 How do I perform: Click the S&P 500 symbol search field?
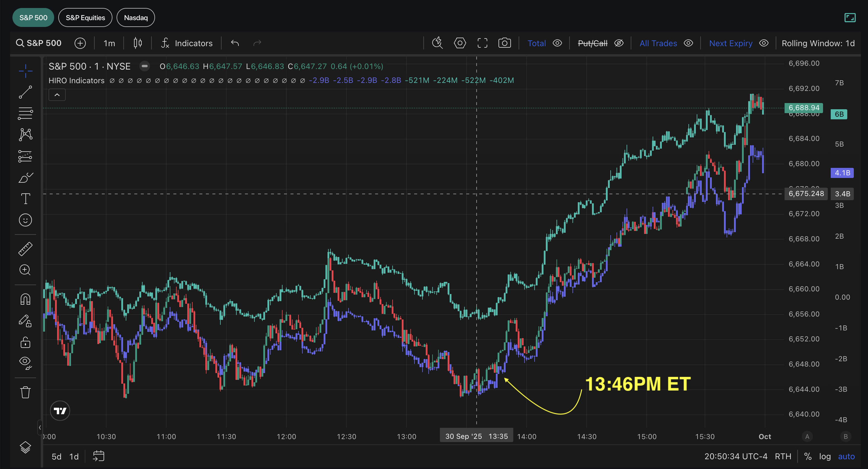click(39, 43)
